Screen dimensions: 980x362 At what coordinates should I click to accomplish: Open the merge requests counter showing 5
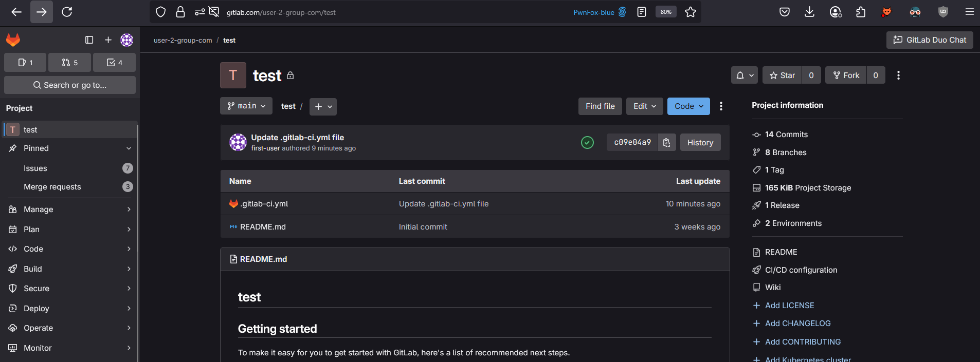(x=69, y=63)
